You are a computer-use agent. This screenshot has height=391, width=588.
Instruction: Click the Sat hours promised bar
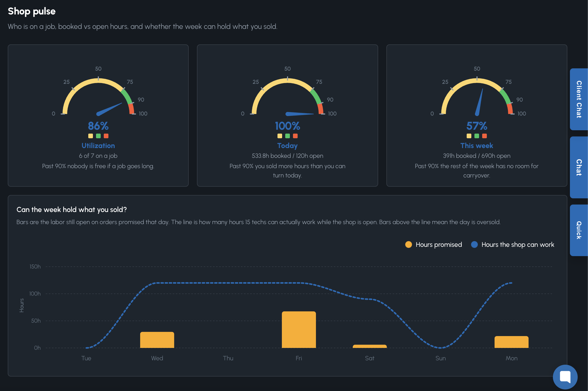point(370,346)
